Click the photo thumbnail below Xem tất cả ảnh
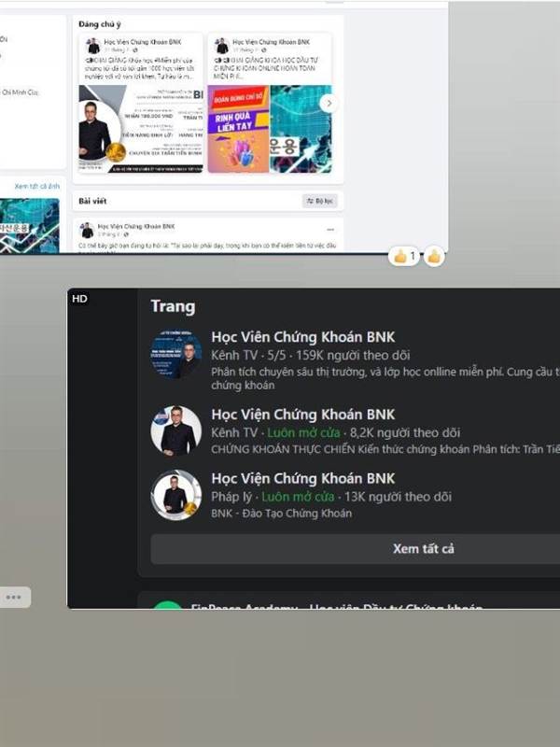This screenshot has width=560, height=747. 30,225
